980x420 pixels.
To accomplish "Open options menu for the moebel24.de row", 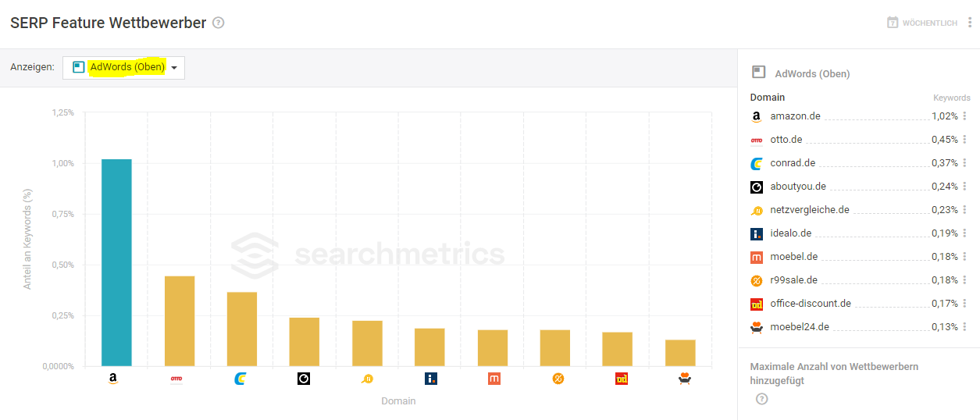I will tap(964, 327).
